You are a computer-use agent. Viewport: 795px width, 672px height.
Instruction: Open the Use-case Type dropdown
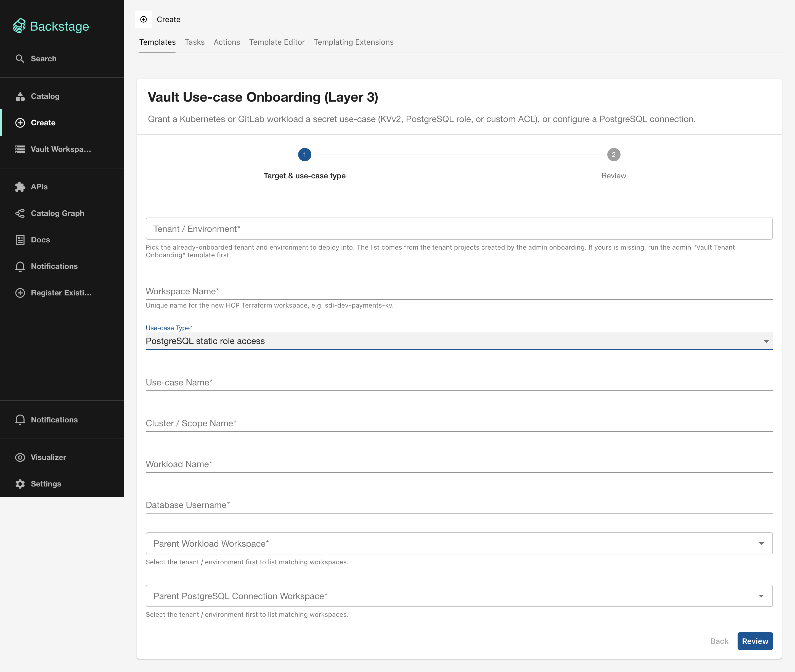click(459, 341)
